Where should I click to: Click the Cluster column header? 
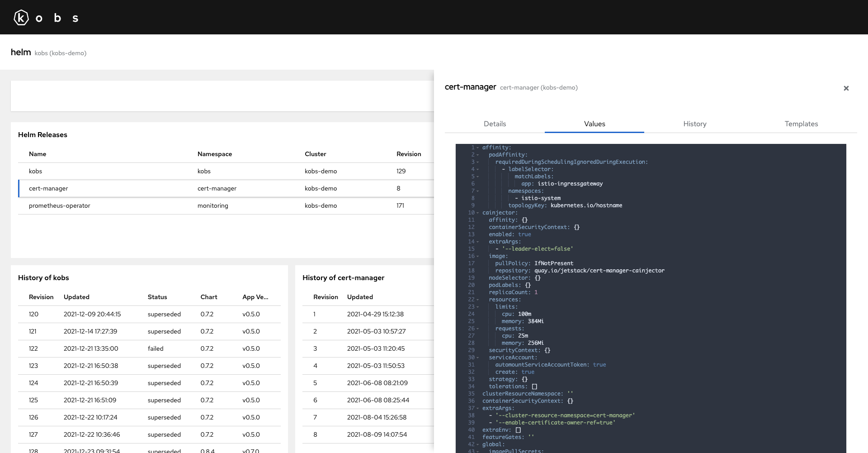point(316,154)
